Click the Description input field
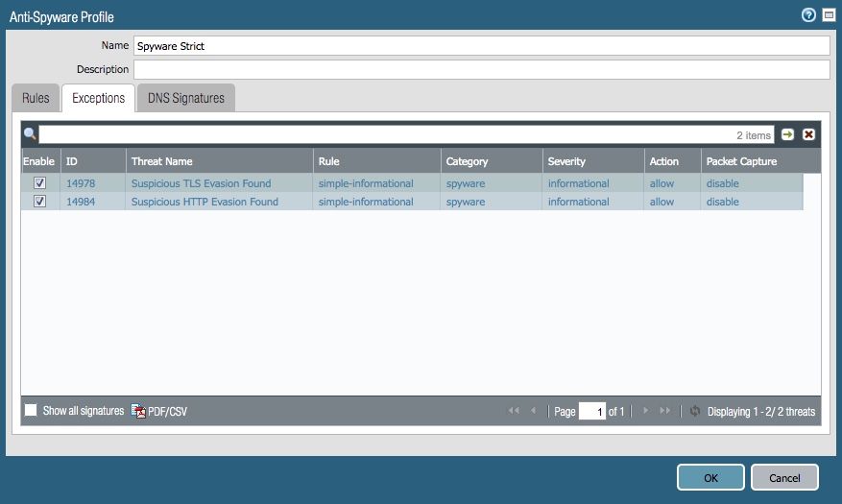Image resolution: width=842 pixels, height=504 pixels. pyautogui.click(x=481, y=69)
